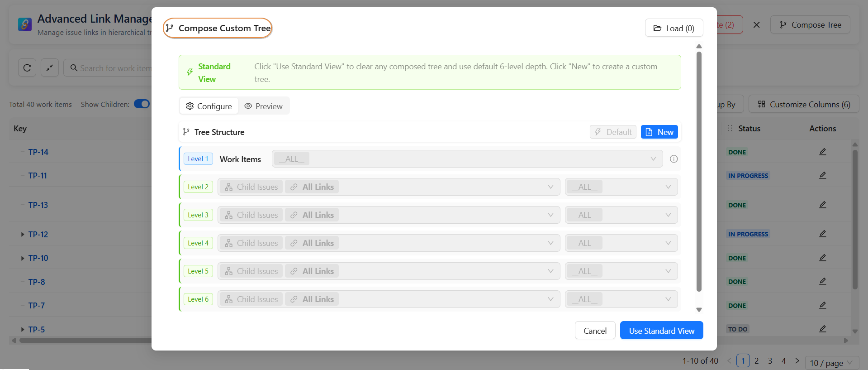Click the collapse/expand arrows icon button

[x=50, y=68]
